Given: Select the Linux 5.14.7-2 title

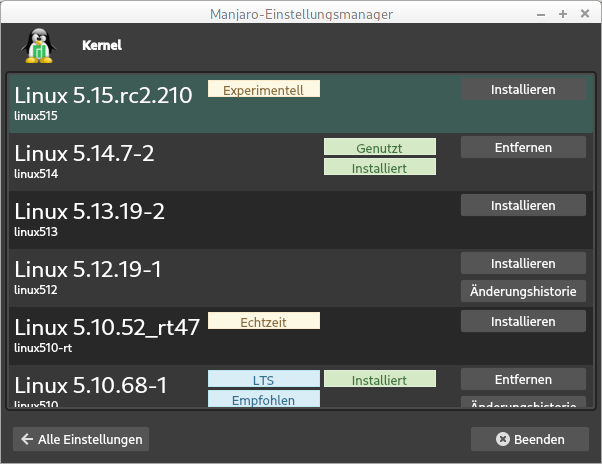Looking at the screenshot, I should pos(84,153).
